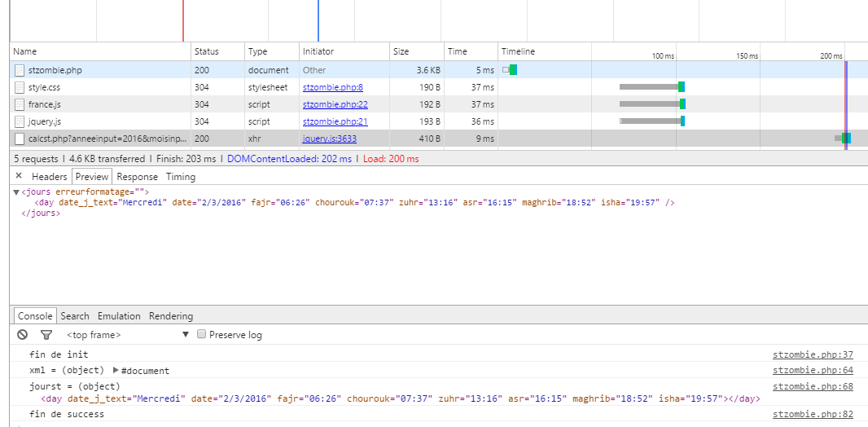This screenshot has width=868, height=427.
Task: Follow the stzombie.php:8 initiator link
Action: [333, 87]
